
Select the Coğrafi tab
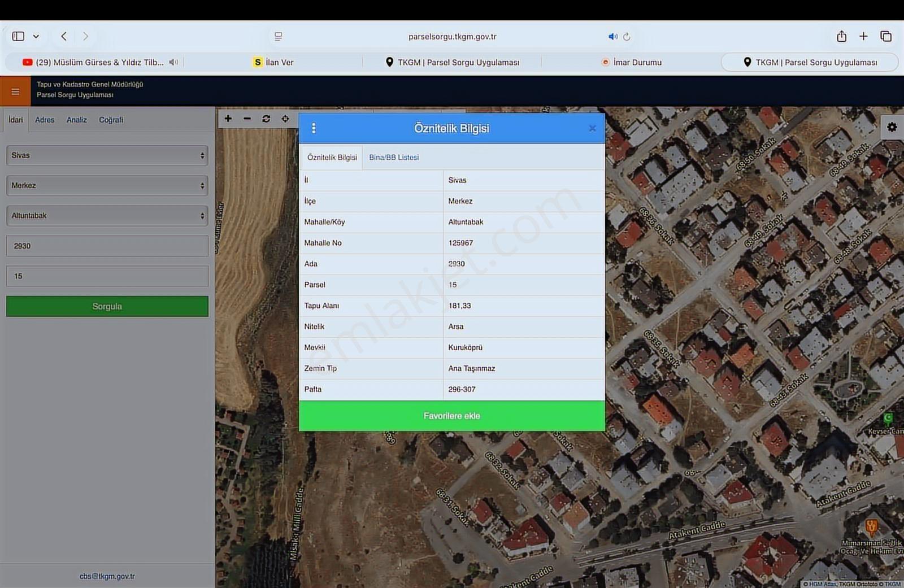coord(111,120)
